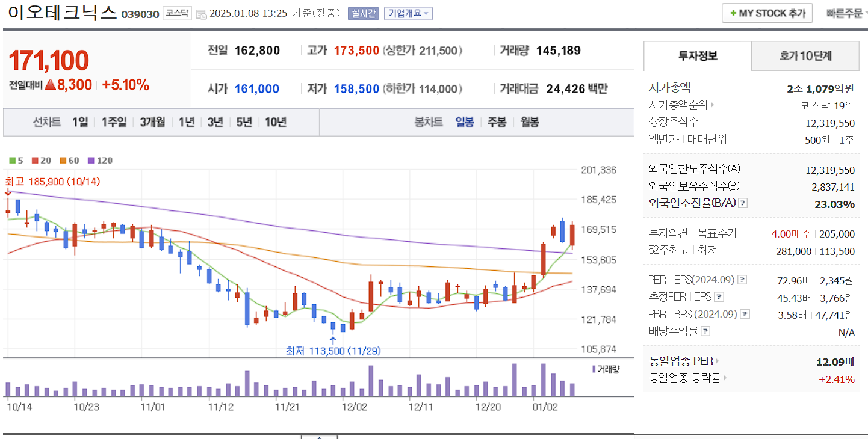Viewport: 868px width, 439px height.
Task: Switch to the 호가 10단계 tab
Action: [805, 55]
